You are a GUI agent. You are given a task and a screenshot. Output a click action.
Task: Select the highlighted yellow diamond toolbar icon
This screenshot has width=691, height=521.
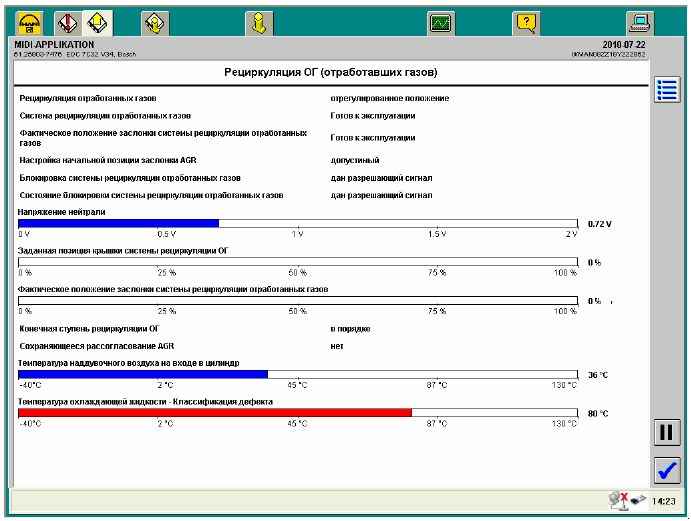96,20
